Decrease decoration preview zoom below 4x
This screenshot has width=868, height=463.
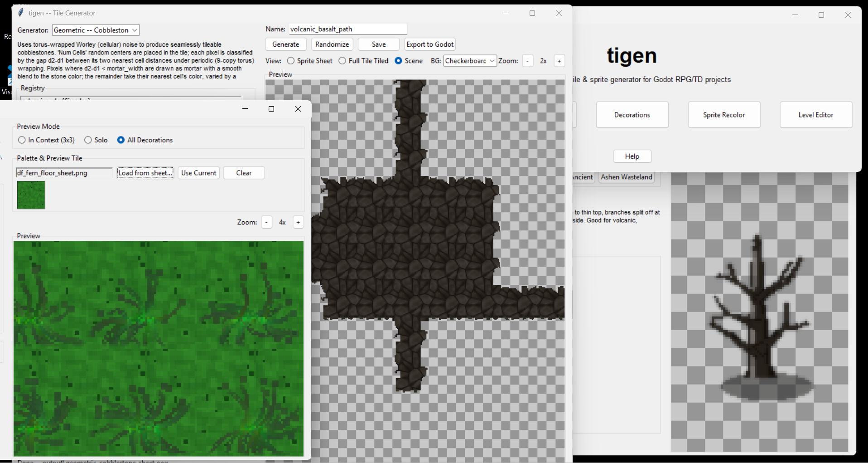(x=266, y=222)
